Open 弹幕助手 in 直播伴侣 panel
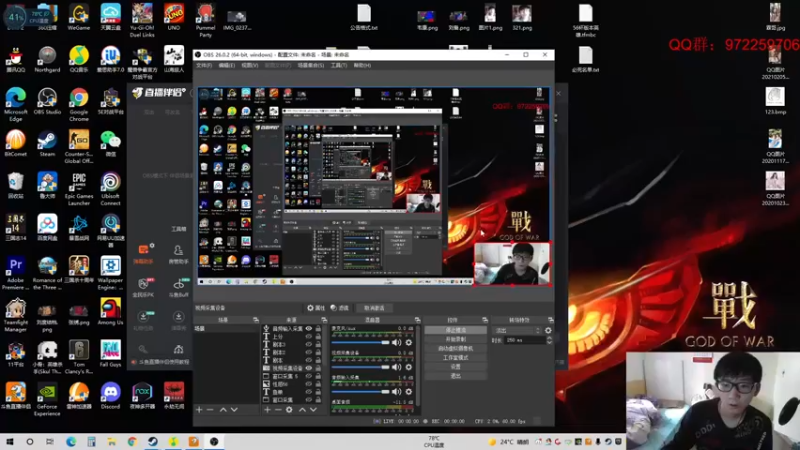 tap(143, 254)
